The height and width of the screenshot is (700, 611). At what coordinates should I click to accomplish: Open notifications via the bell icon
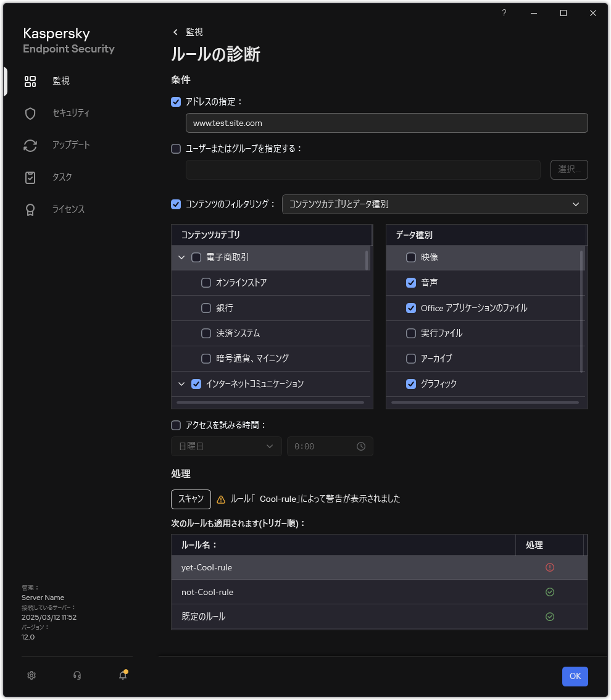(x=122, y=675)
